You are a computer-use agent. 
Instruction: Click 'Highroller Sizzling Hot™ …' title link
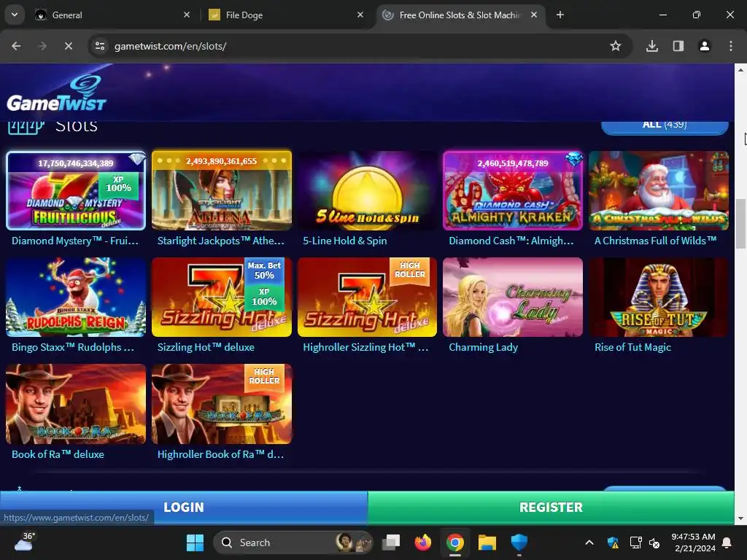pyautogui.click(x=366, y=348)
